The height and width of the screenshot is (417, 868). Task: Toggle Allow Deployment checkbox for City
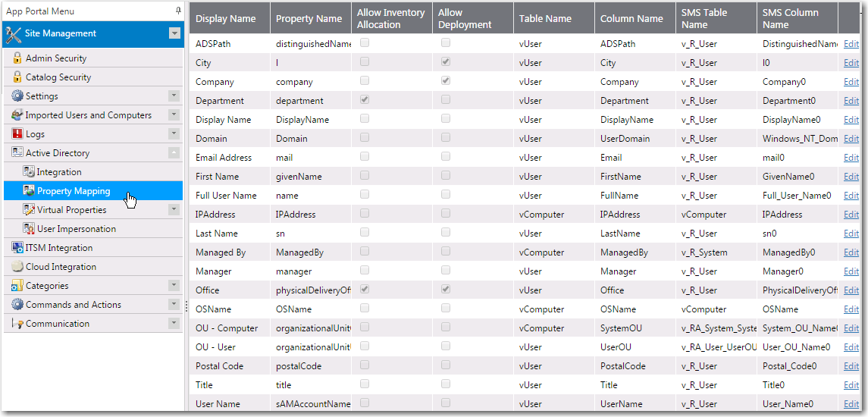point(446,62)
